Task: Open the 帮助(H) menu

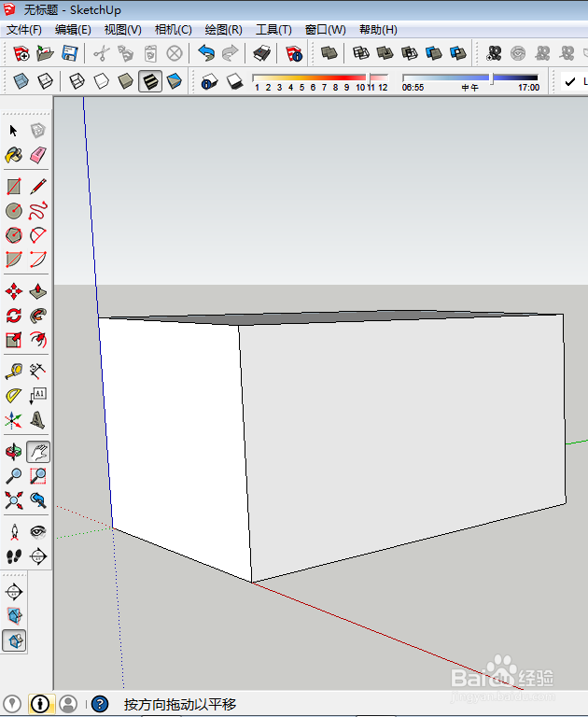Action: point(378,30)
